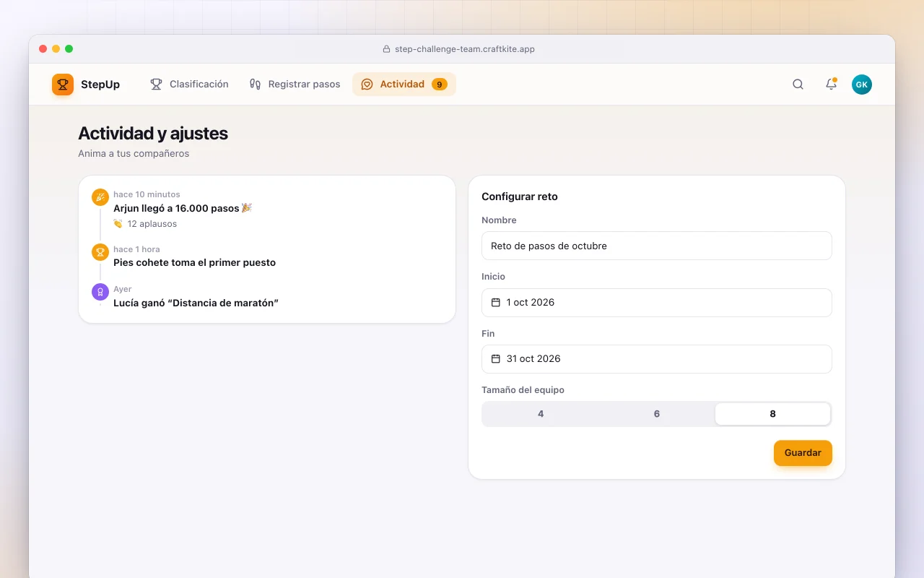Image resolution: width=924 pixels, height=578 pixels.
Task: Click the StepUp brand name
Action: (100, 85)
